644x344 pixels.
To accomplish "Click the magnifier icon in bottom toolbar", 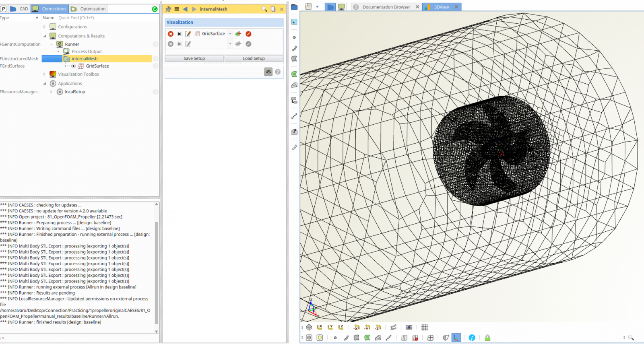I will click(x=631, y=338).
